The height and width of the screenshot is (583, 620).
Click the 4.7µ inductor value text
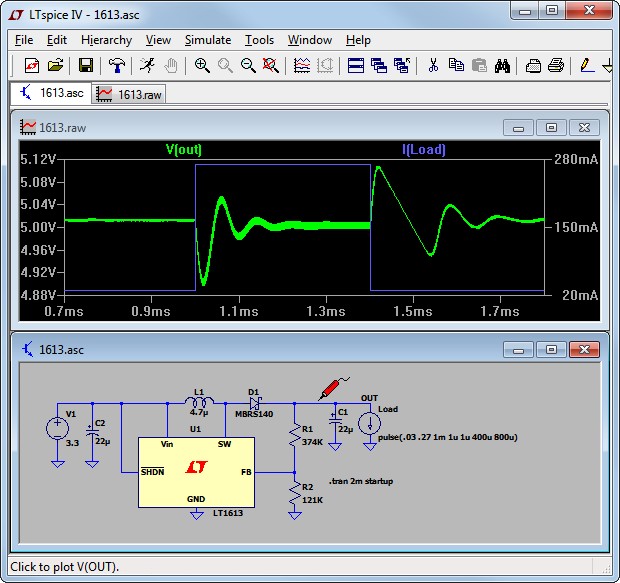[199, 412]
